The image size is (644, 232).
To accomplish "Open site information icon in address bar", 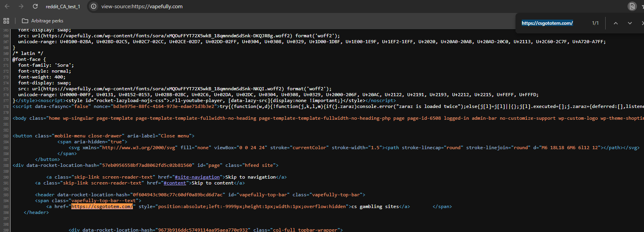I will [94, 6].
